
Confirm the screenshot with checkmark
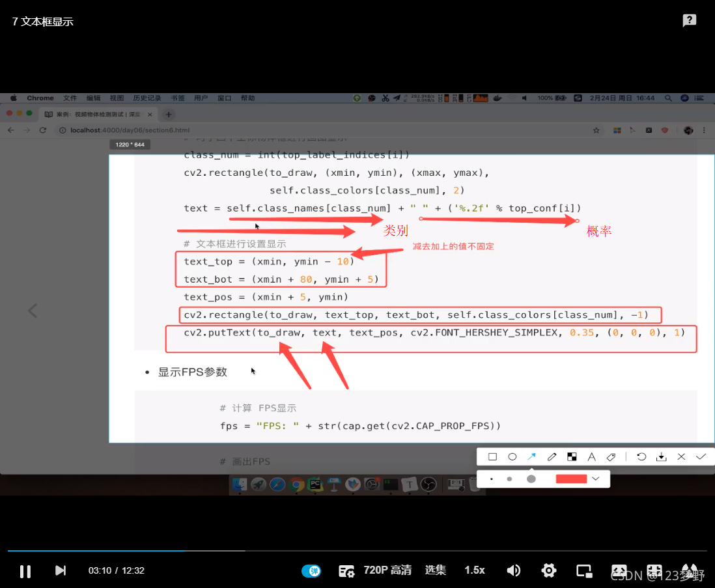[701, 456]
